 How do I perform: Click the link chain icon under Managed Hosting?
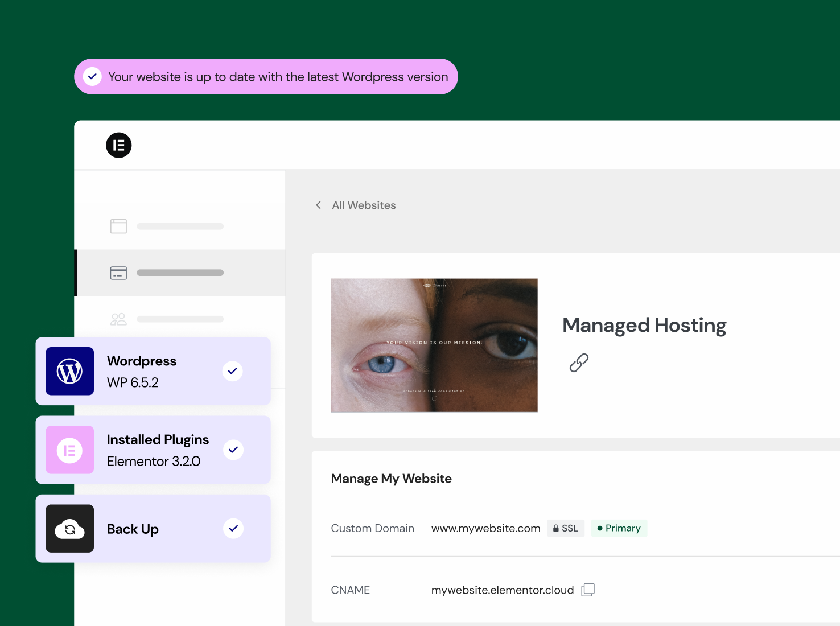[579, 363]
